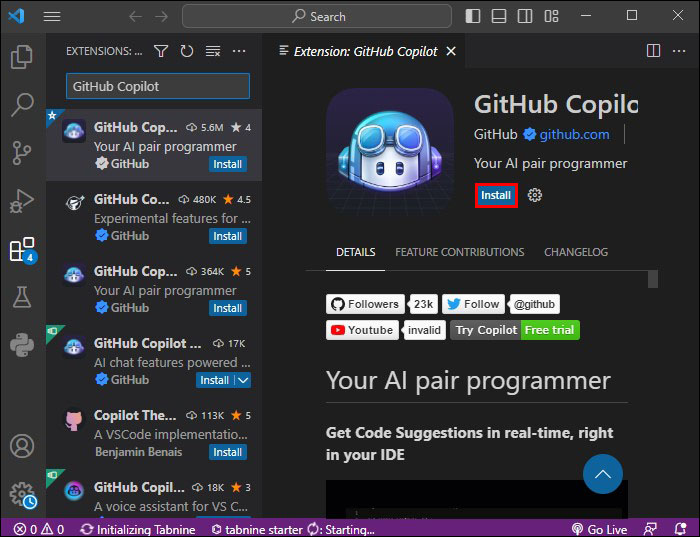Open notifications bell in status bar
This screenshot has width=700, height=537.
(680, 529)
